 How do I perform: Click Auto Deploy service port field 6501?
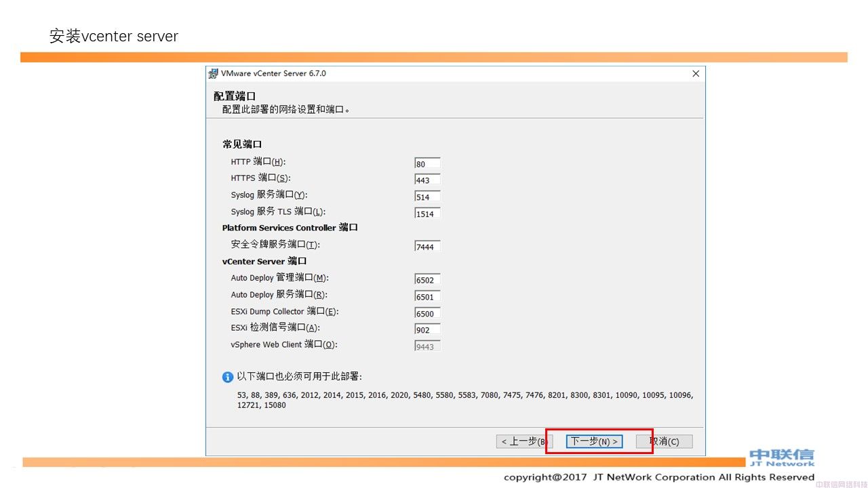(427, 296)
